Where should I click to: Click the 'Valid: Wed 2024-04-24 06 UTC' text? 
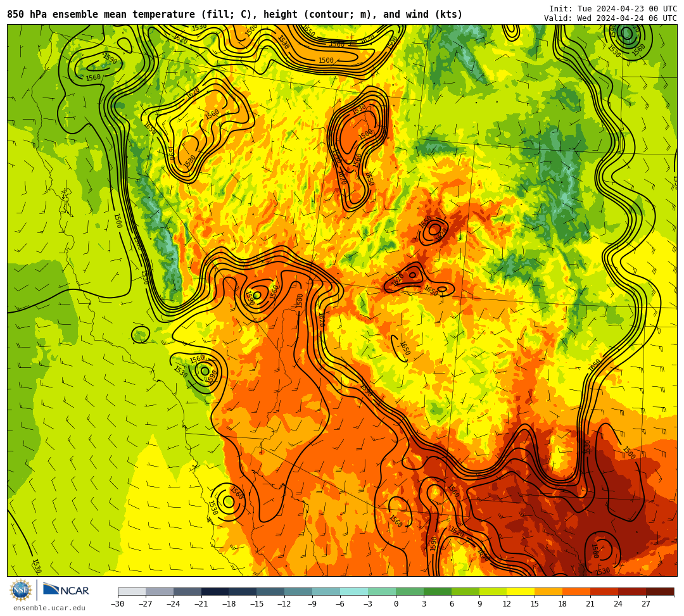(x=611, y=18)
